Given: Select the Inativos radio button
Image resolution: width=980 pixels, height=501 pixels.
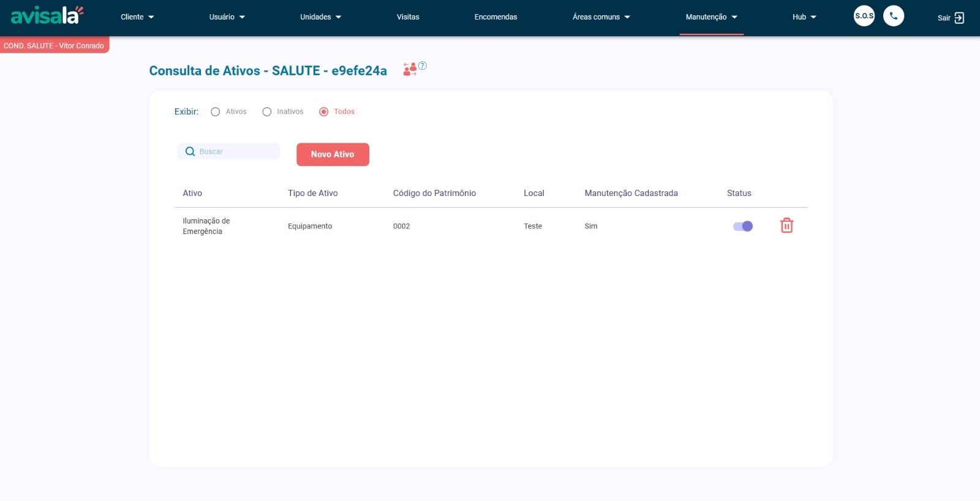Looking at the screenshot, I should [x=267, y=112].
